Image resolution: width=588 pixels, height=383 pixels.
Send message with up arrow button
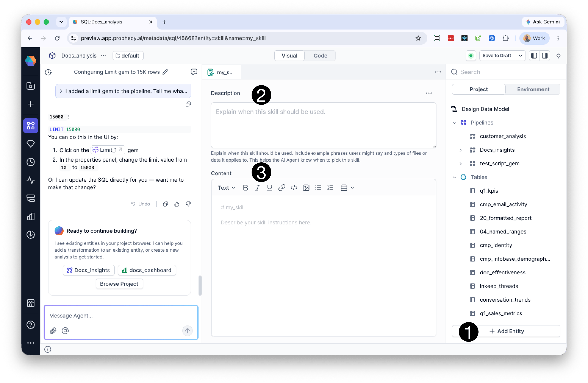pos(188,331)
